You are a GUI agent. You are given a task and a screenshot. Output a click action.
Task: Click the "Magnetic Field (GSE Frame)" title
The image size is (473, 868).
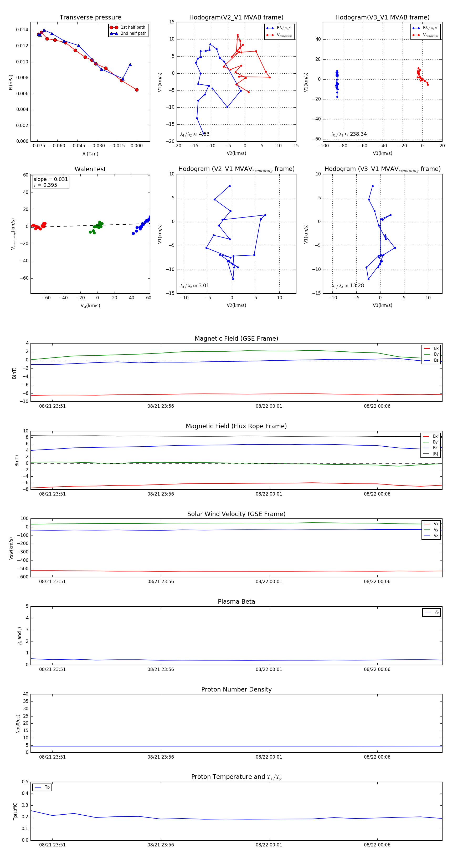click(x=236, y=339)
